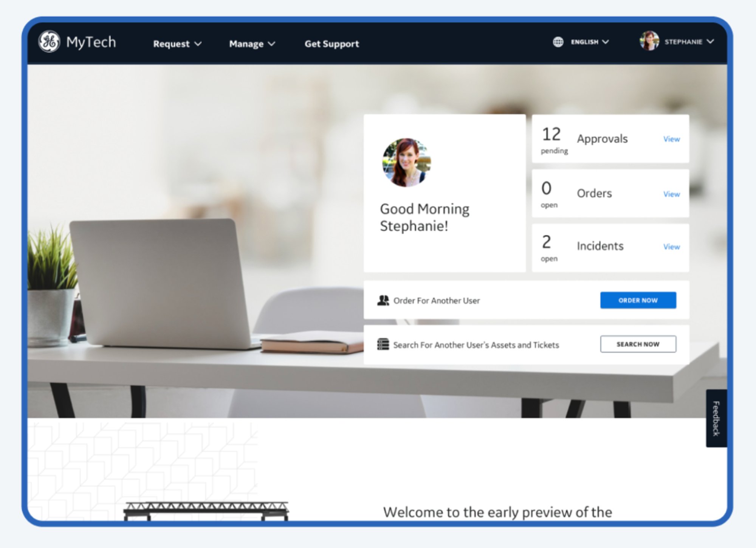
Task: Open the English language dropdown
Action: point(589,42)
